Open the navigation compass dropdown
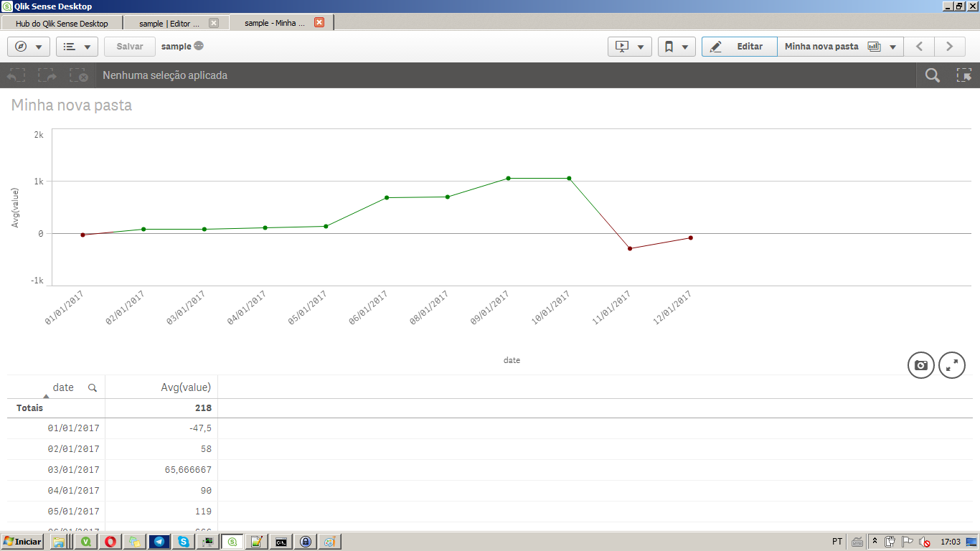Viewport: 980px width, 551px height. 28,46
